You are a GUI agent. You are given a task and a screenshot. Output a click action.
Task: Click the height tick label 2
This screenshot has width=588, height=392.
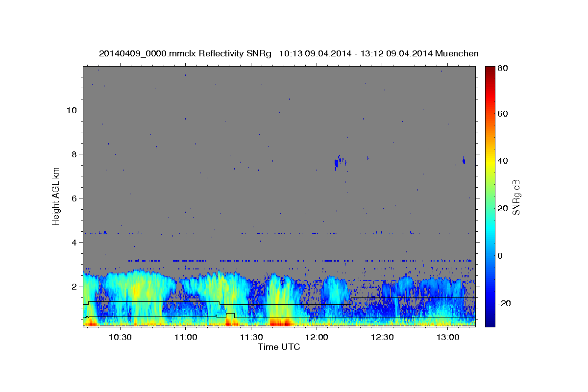(x=74, y=287)
